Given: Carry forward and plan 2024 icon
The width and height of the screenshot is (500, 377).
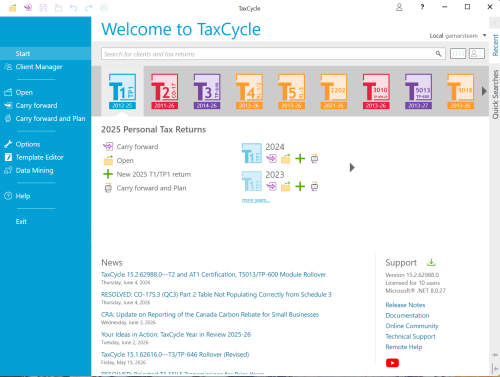Looking at the screenshot, I should tap(314, 159).
